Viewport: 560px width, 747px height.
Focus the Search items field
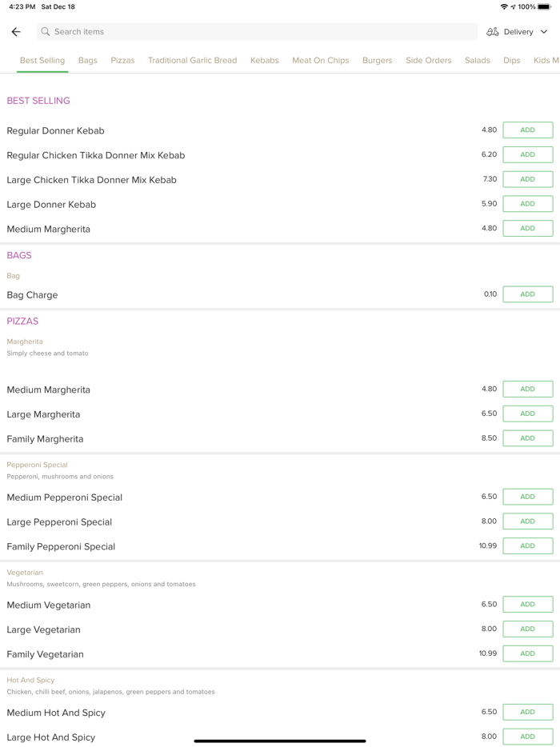point(256,32)
